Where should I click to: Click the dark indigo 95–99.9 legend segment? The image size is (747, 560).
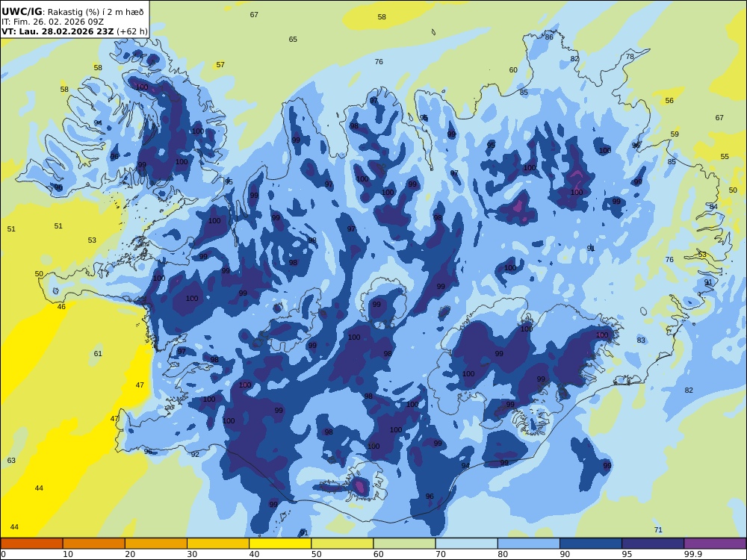tap(653, 544)
